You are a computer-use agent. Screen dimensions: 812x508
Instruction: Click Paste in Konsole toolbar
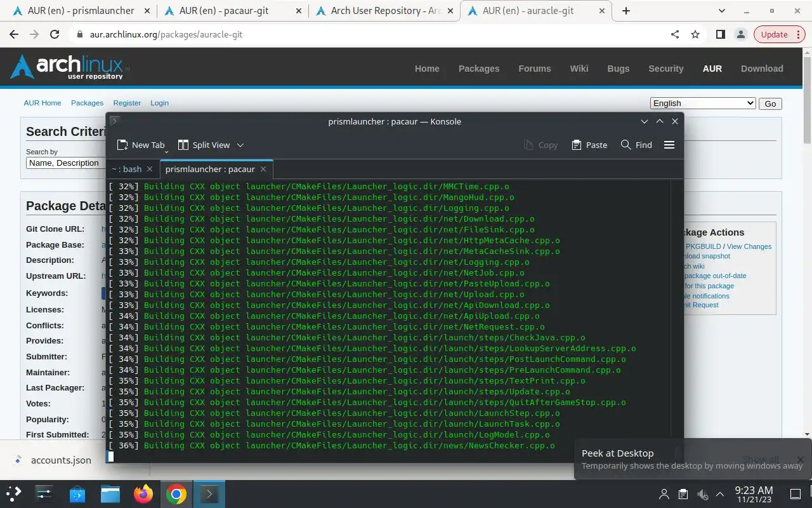click(589, 145)
